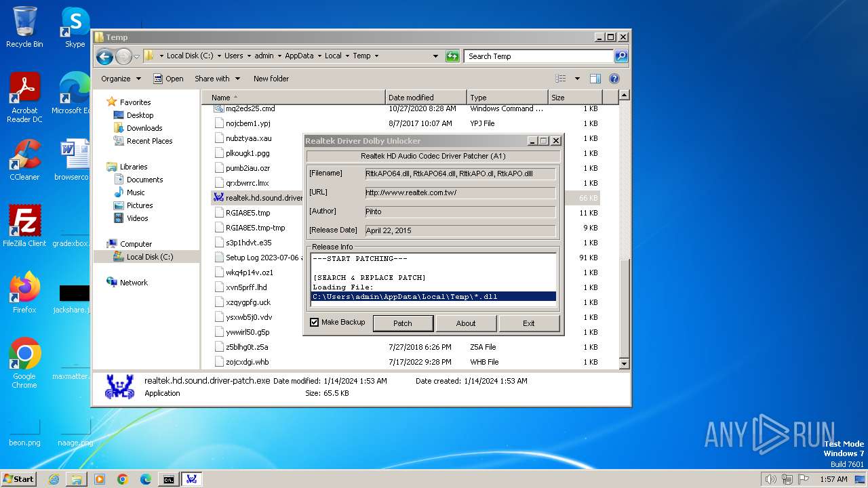Open the Organize menu in Explorer
The height and width of the screenshot is (488, 868).
(x=121, y=79)
